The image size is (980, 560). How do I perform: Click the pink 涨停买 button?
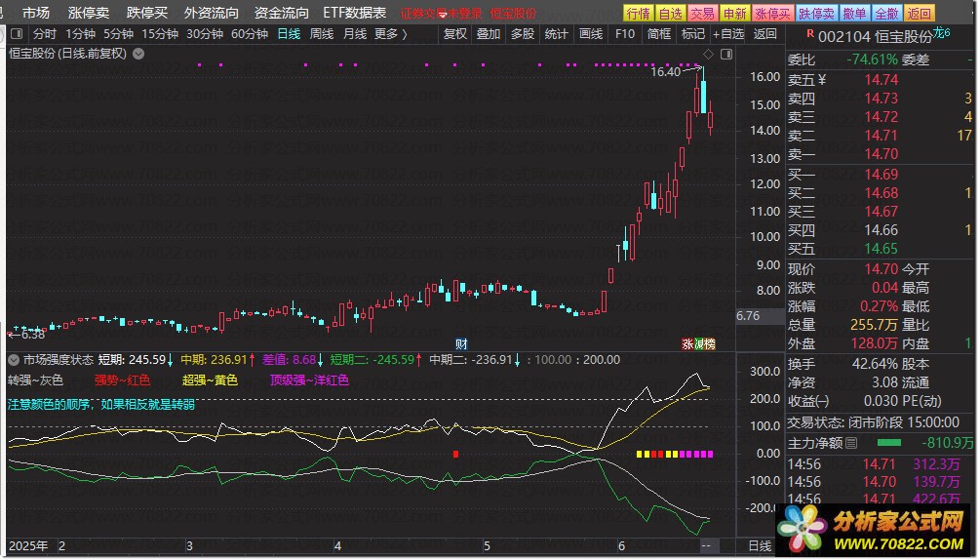click(772, 13)
